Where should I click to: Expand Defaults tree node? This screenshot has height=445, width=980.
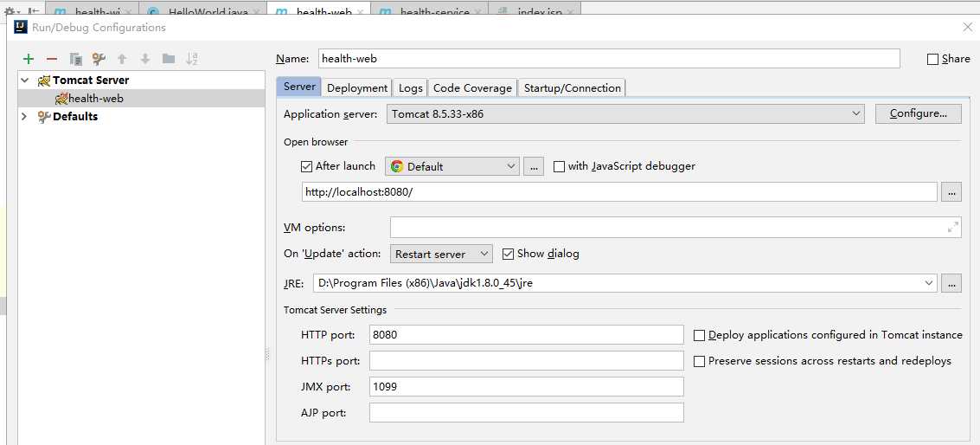pos(25,116)
